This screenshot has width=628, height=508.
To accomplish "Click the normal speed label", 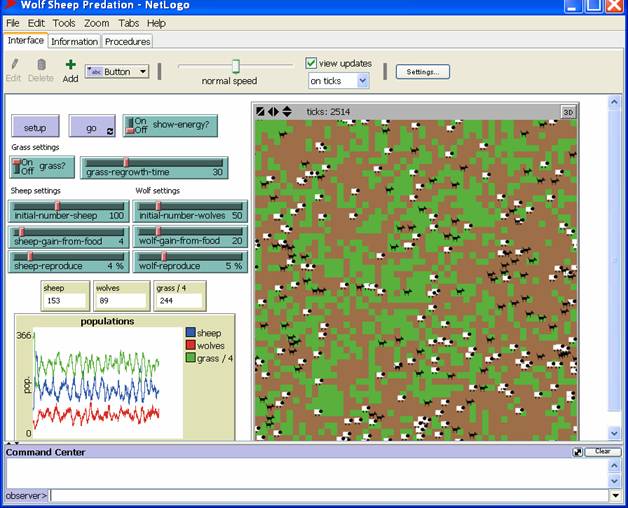I will [229, 81].
